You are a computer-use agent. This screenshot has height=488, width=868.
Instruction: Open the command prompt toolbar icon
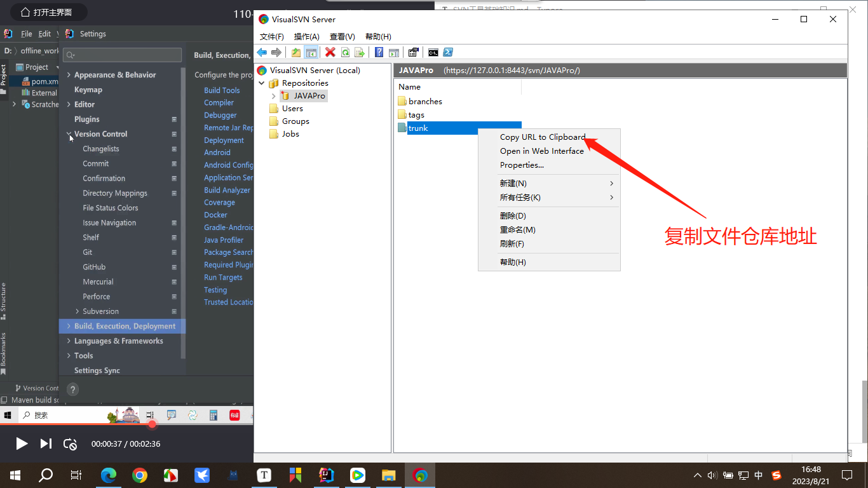(x=433, y=52)
